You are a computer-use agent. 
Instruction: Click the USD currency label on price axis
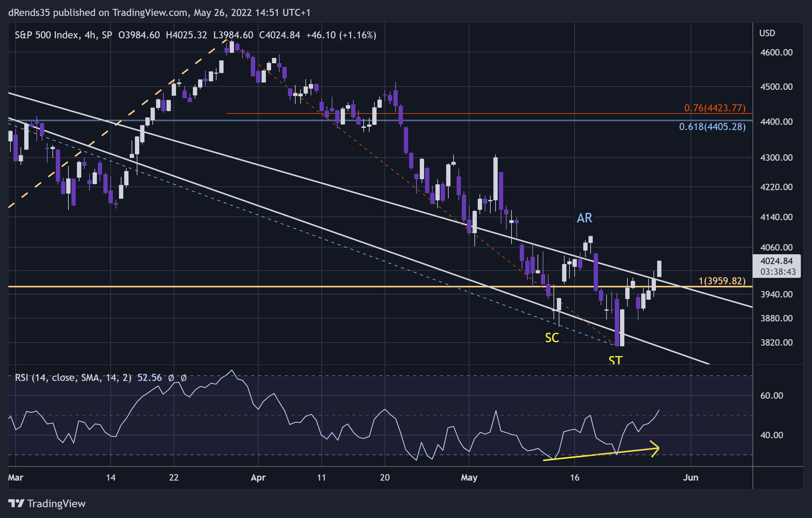[767, 33]
